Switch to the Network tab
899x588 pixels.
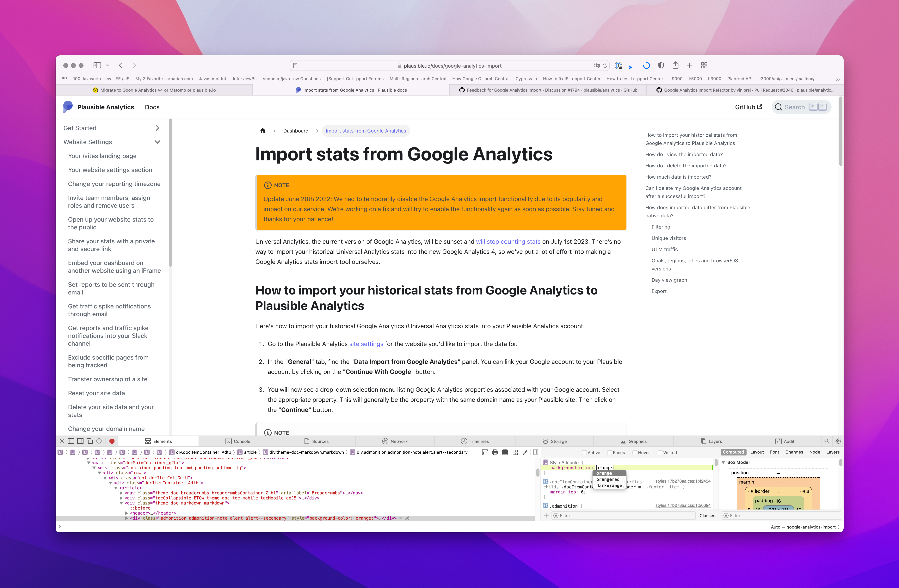[395, 441]
